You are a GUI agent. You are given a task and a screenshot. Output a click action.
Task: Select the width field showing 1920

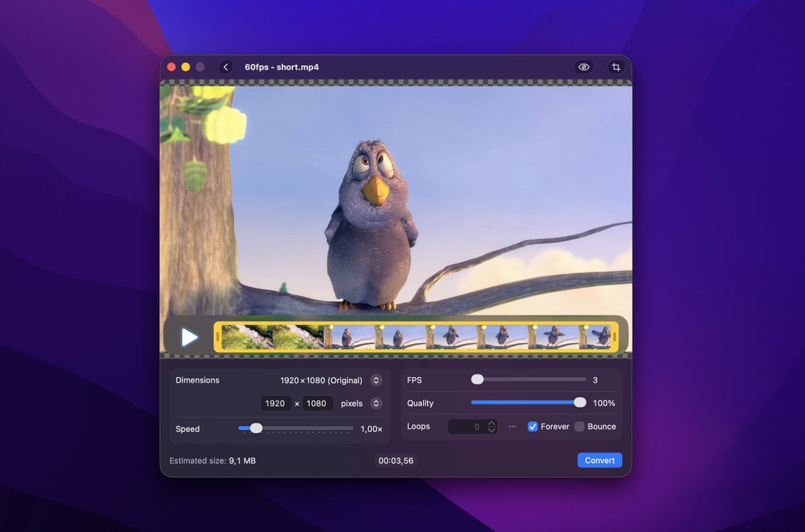coord(276,403)
